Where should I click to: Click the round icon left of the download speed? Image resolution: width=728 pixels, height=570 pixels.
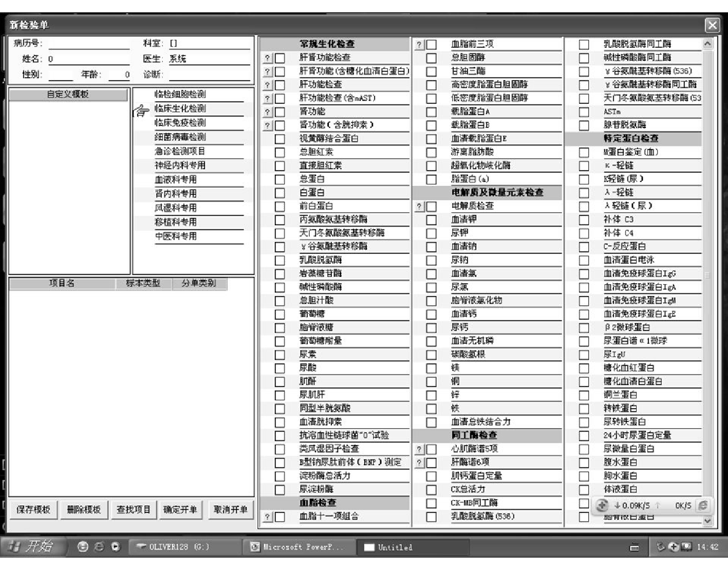pyautogui.click(x=602, y=505)
